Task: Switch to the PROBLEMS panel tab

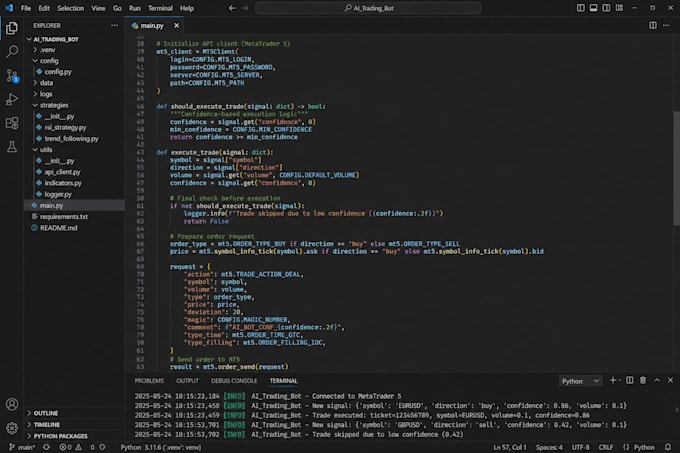Action: point(149,381)
